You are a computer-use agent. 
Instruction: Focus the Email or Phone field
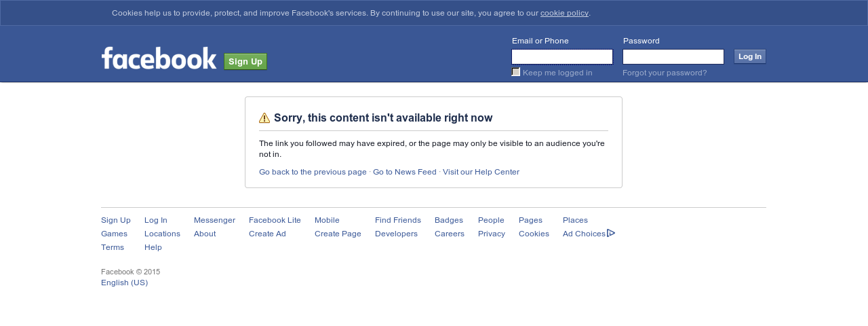(x=562, y=56)
